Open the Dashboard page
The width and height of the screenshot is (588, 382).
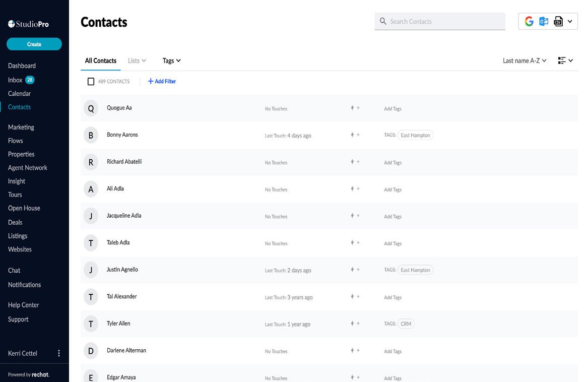(22, 66)
